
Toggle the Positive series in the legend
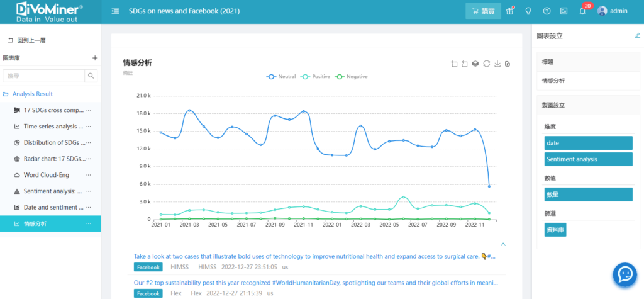click(316, 76)
